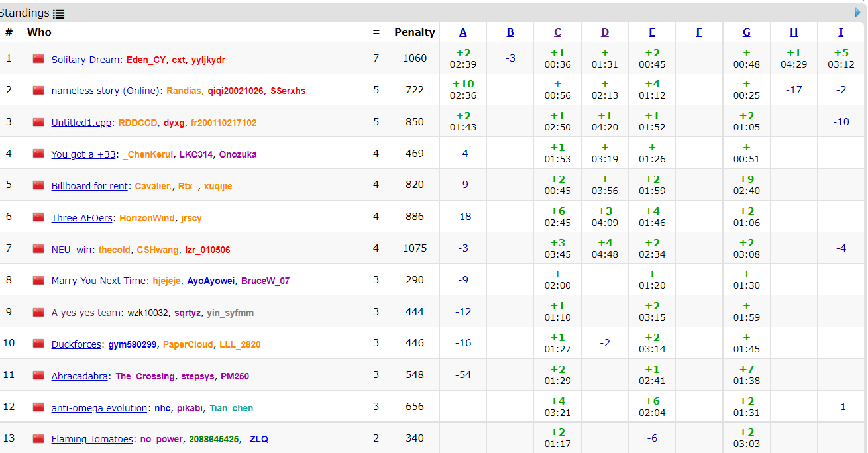Click the list icon beside Standings
This screenshot has height=453, width=868.
pyautogui.click(x=58, y=14)
